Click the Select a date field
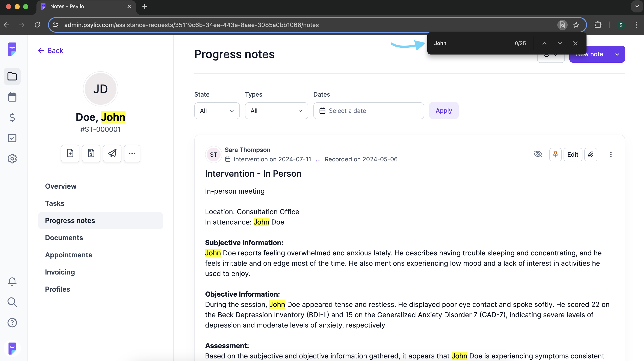This screenshot has width=644, height=361. [x=369, y=111]
